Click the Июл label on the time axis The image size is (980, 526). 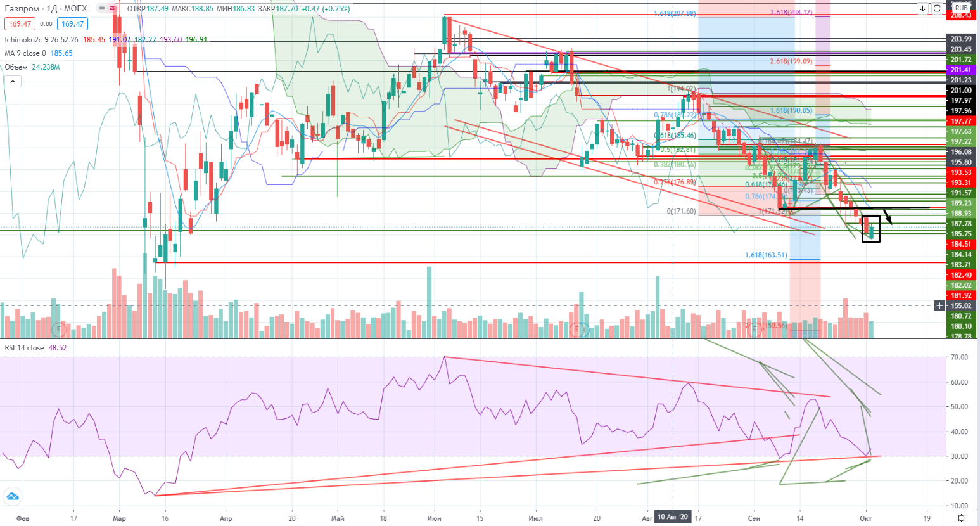[x=535, y=518]
